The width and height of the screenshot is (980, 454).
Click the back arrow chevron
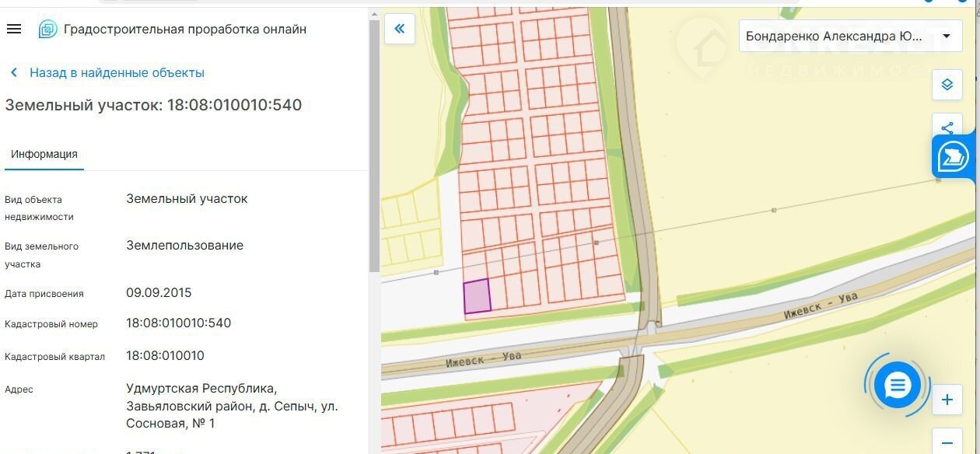click(x=14, y=73)
